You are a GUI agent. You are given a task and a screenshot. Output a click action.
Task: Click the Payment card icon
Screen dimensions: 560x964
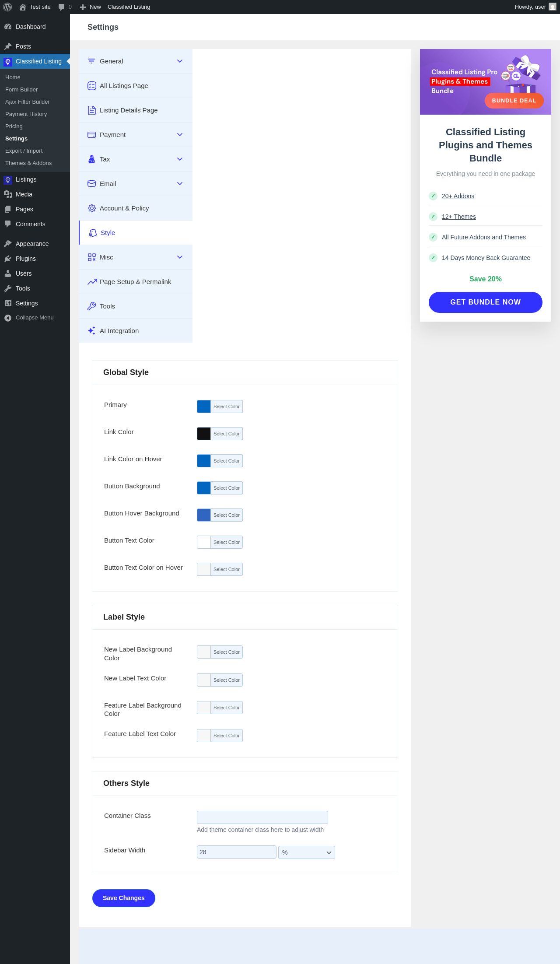91,135
